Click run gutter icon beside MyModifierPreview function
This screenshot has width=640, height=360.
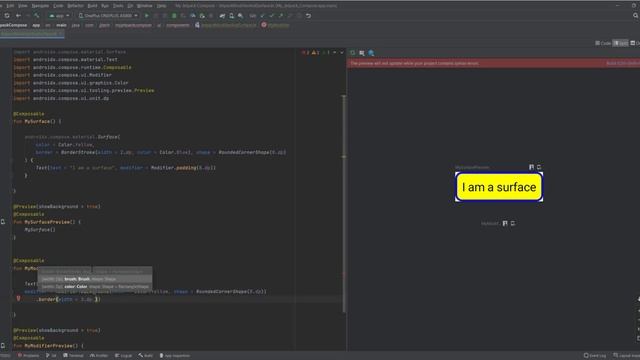3,346
